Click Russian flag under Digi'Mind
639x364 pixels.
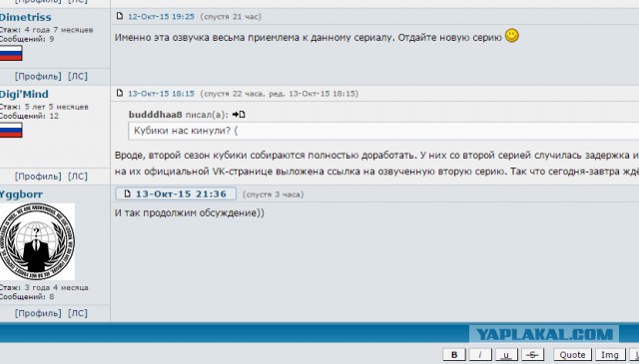[x=11, y=131]
